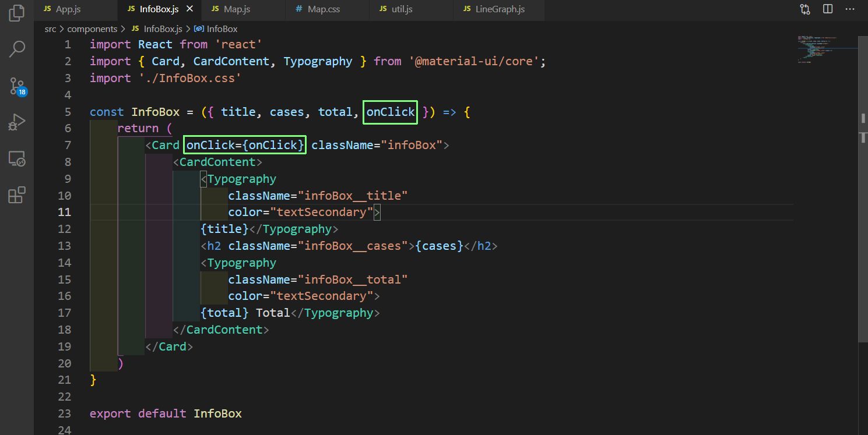Open Source Control with 18 pending changes

tap(17, 87)
